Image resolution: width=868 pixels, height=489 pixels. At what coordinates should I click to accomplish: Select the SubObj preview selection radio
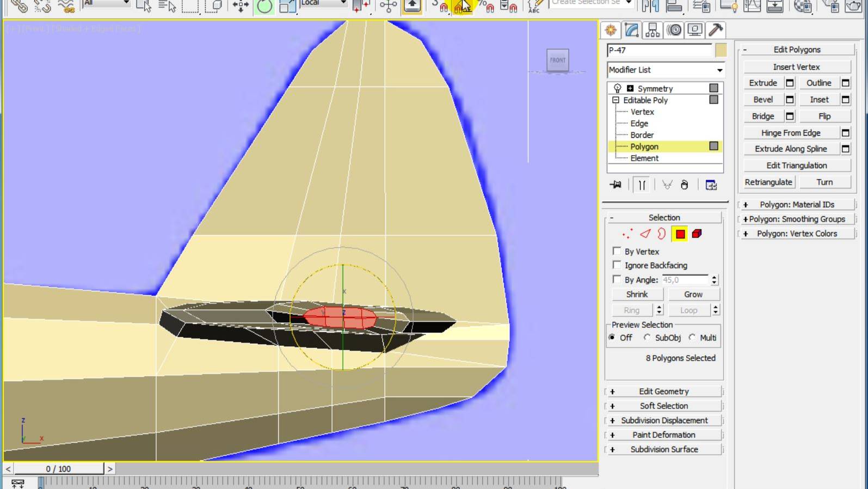647,338
